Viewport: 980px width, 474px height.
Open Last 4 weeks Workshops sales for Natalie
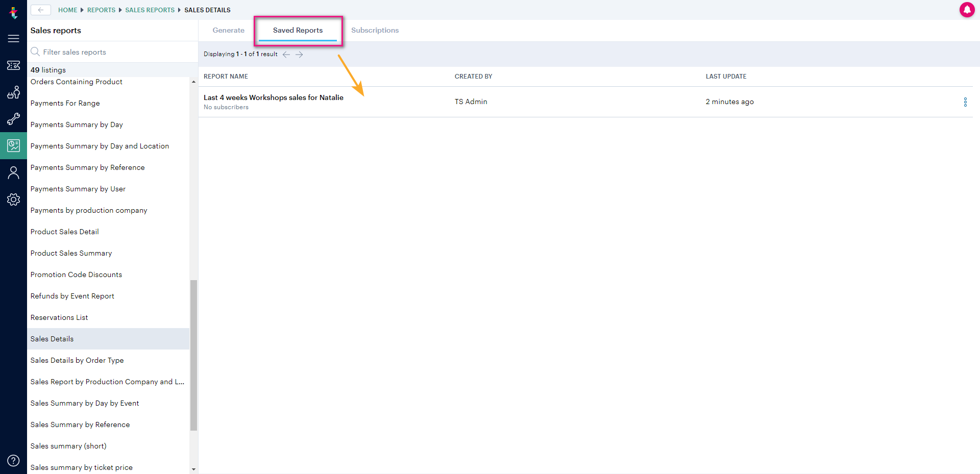pyautogui.click(x=274, y=97)
